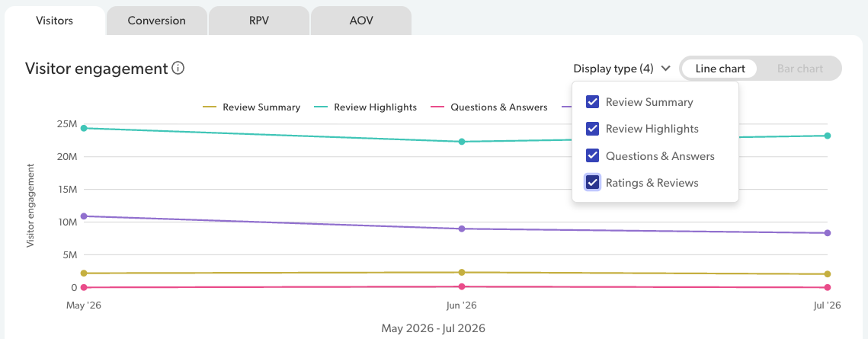Select the Line chart view
The width and height of the screenshot is (868, 339).
click(x=719, y=69)
